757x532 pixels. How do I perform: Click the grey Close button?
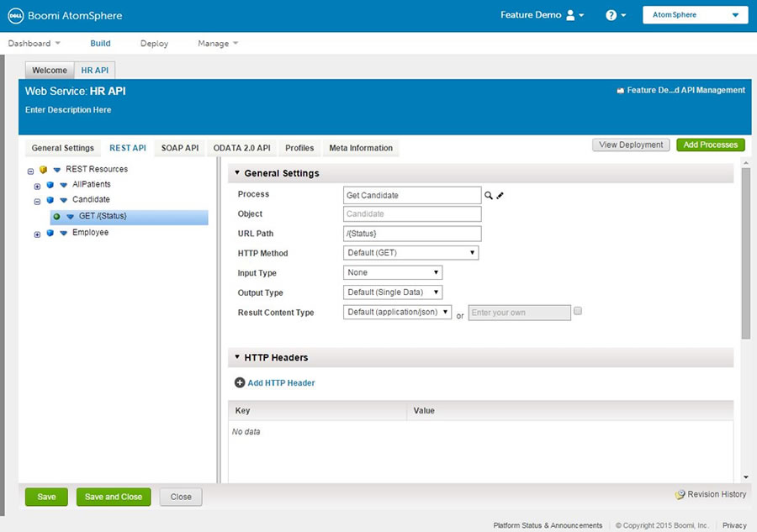click(x=181, y=497)
